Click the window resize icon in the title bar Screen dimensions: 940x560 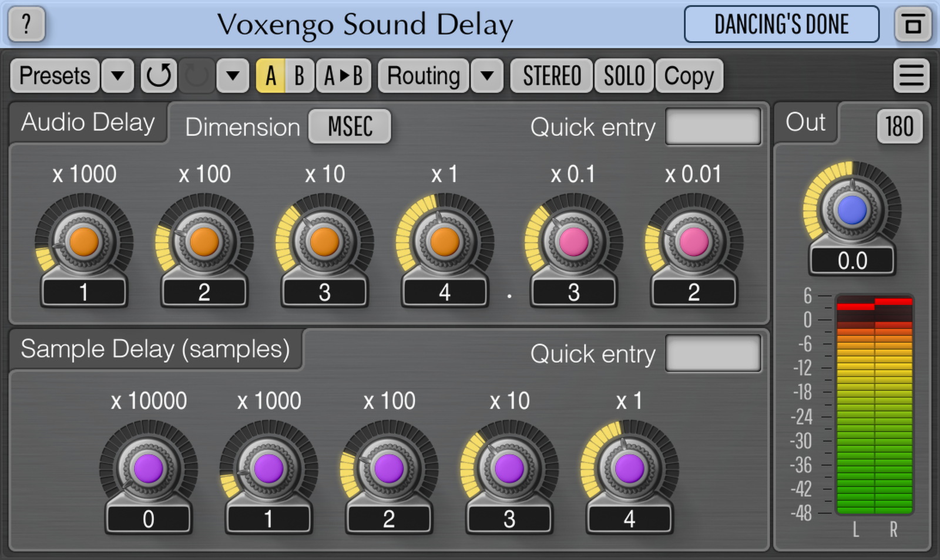click(914, 24)
